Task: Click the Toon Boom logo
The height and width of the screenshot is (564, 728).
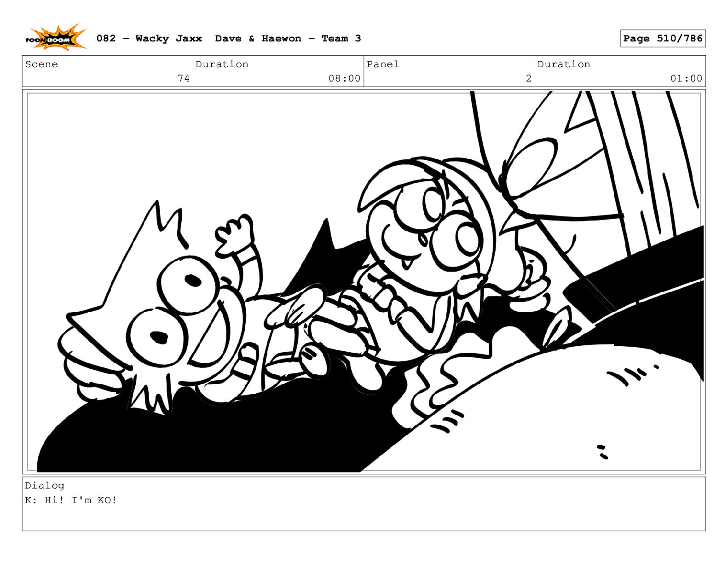Action: pyautogui.click(x=55, y=38)
